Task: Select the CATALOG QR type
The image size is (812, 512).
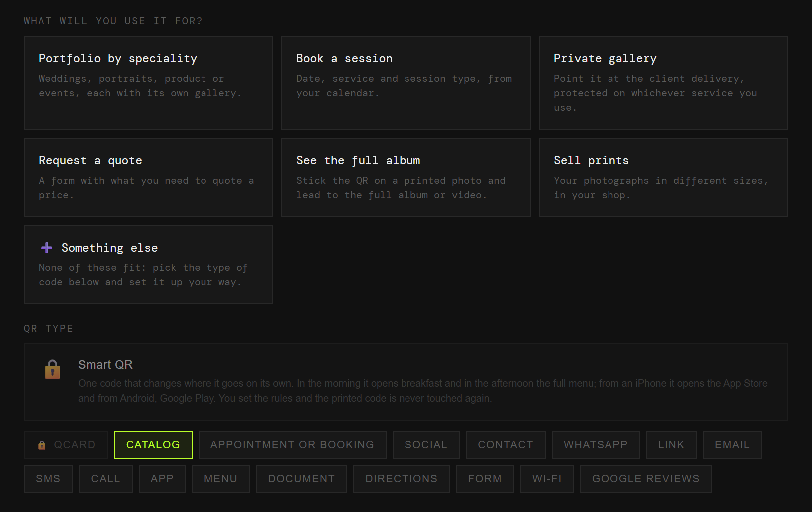Action: [153, 445]
